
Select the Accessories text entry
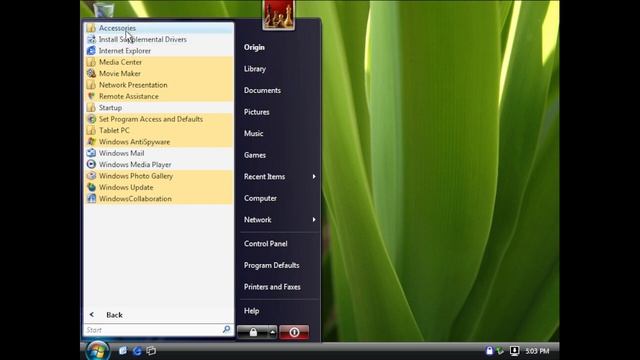tap(117, 28)
